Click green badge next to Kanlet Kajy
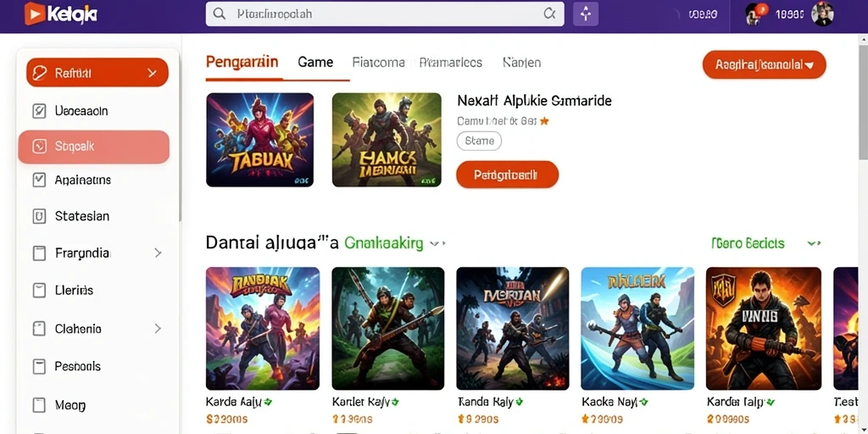 coord(395,402)
